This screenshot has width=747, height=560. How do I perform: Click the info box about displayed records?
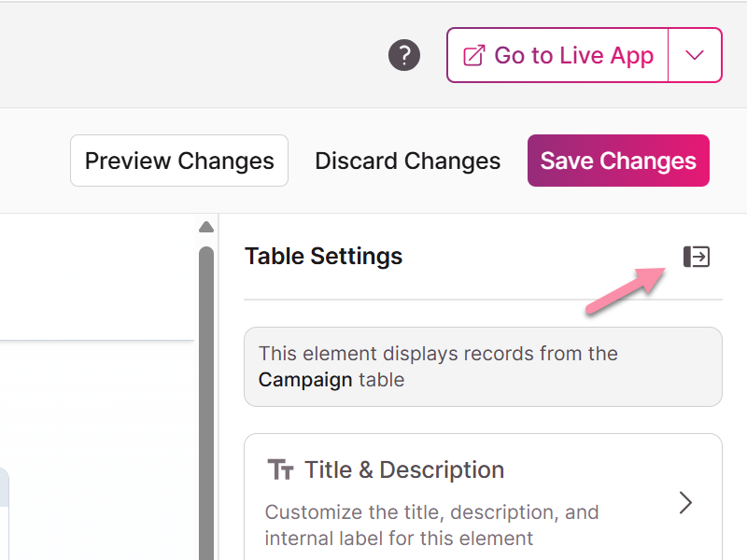483,367
